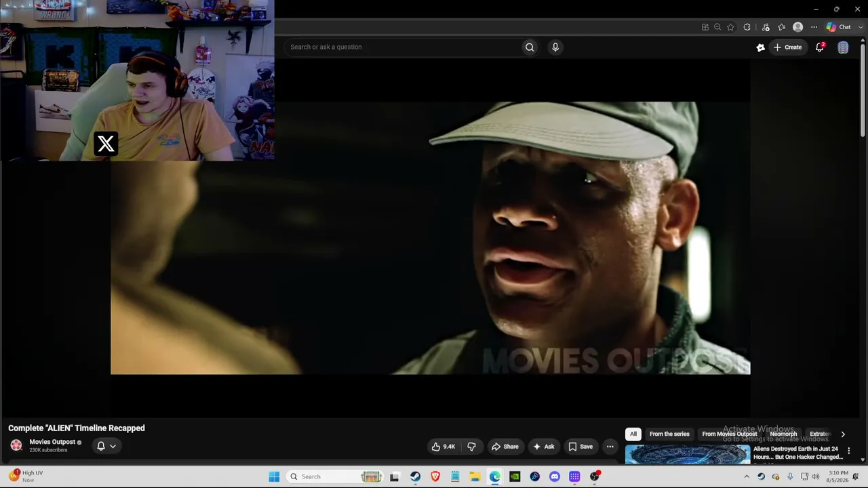Click the Windows taskbar Search box
Viewport: 868px width, 488px height.
[x=336, y=476]
